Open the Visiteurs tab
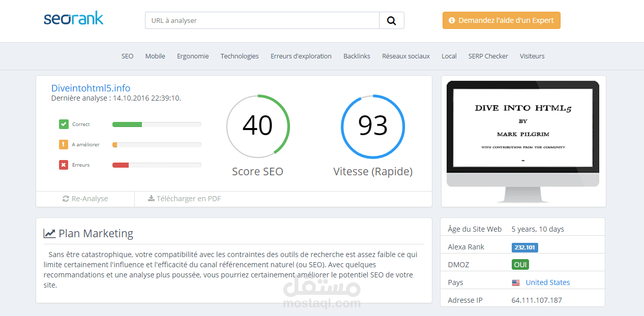The image size is (644, 316). (532, 56)
